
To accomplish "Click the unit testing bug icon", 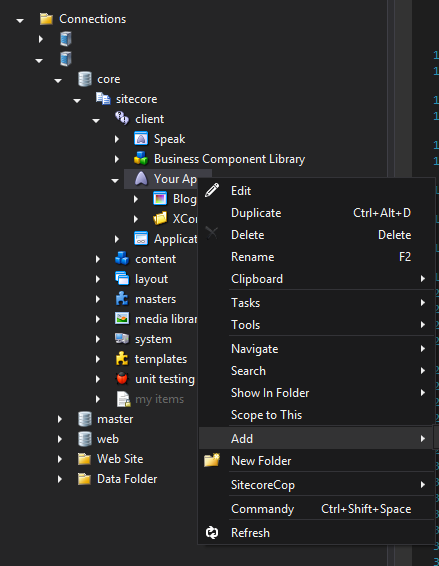I will pyautogui.click(x=122, y=378).
